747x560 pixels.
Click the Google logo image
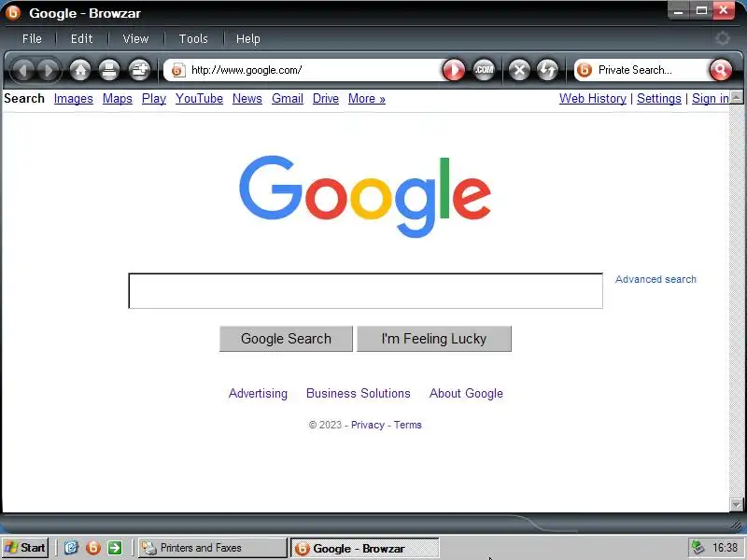[365, 196]
